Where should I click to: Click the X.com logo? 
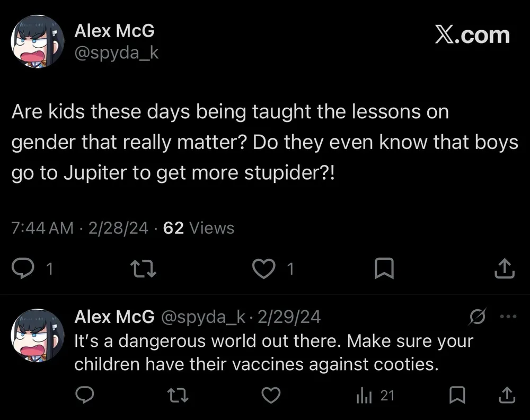pos(472,36)
